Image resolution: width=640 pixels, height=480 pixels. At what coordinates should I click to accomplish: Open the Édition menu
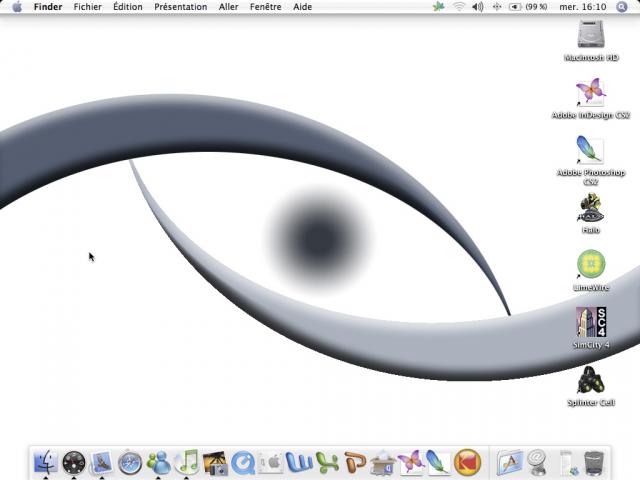click(128, 7)
